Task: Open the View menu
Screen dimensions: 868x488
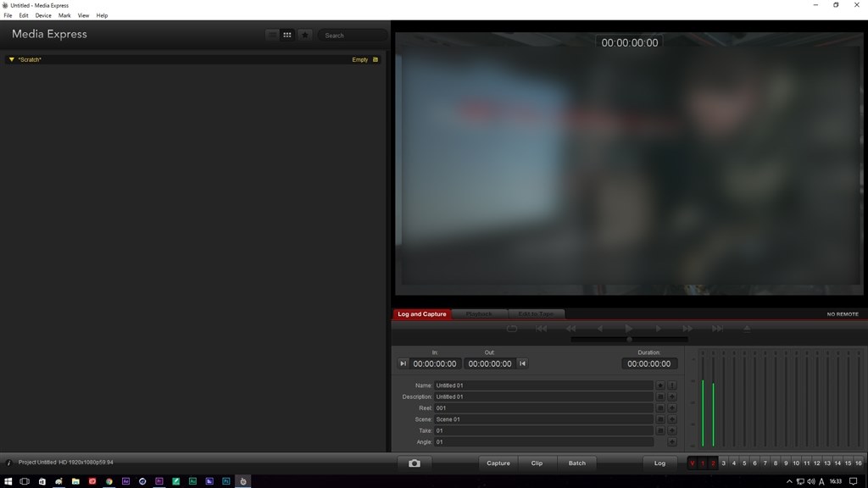Action: pos(83,15)
